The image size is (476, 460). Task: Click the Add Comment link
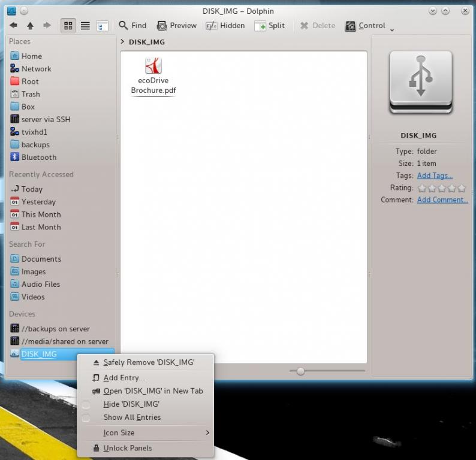(442, 200)
